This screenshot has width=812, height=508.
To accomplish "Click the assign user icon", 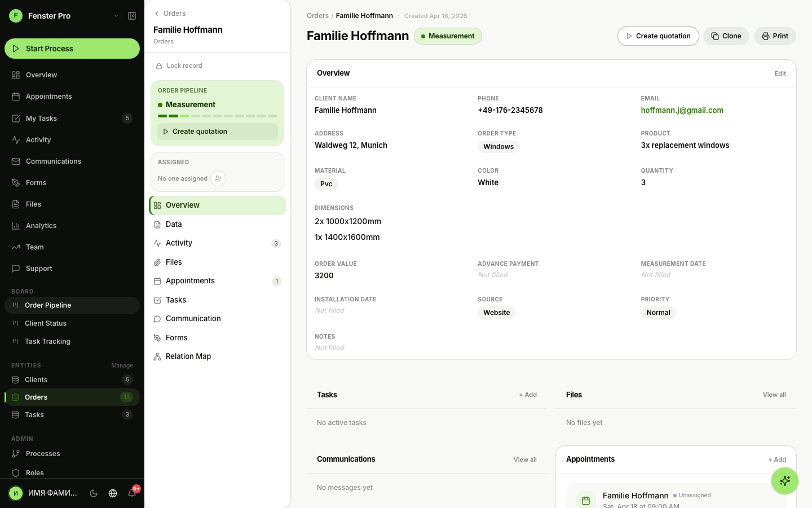I will tap(218, 178).
